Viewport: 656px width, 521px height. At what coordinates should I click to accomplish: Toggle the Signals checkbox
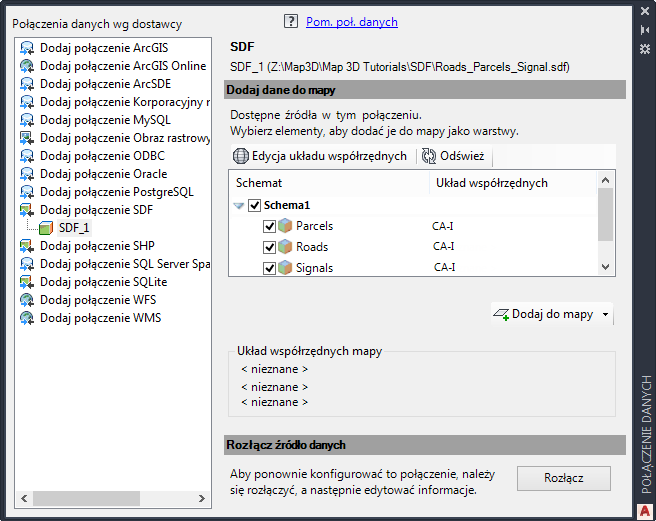[x=269, y=268]
